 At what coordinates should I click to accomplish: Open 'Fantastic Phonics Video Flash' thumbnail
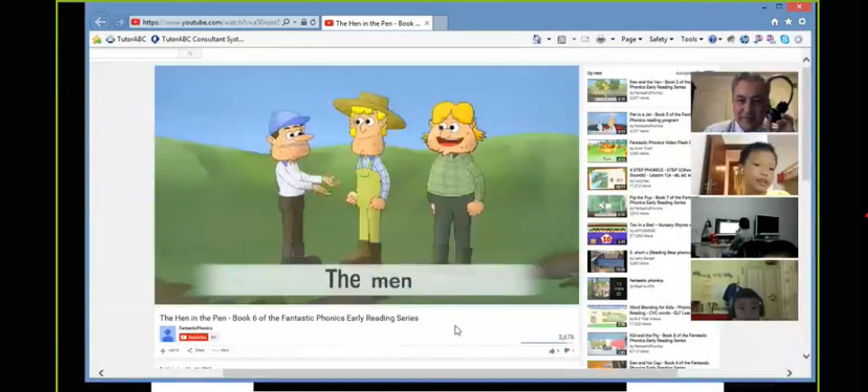tap(608, 151)
